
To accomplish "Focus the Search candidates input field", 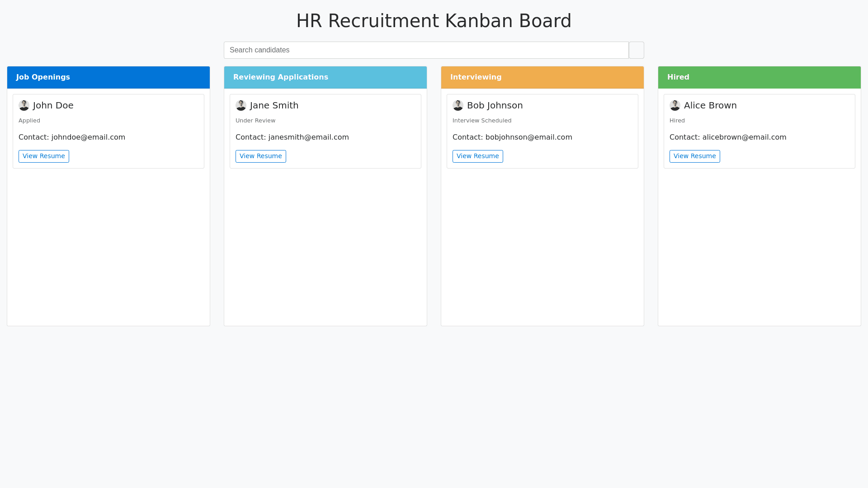I will point(426,50).
